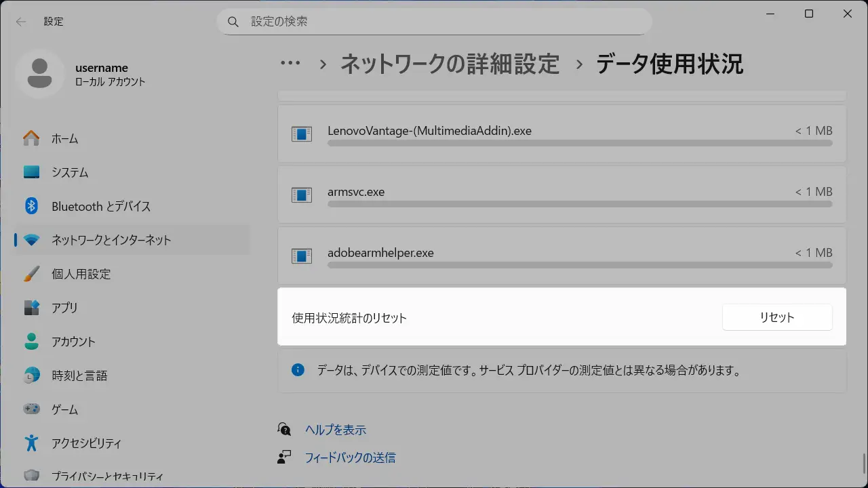
Task: Open フィードバックの送信 link
Action: tap(350, 457)
